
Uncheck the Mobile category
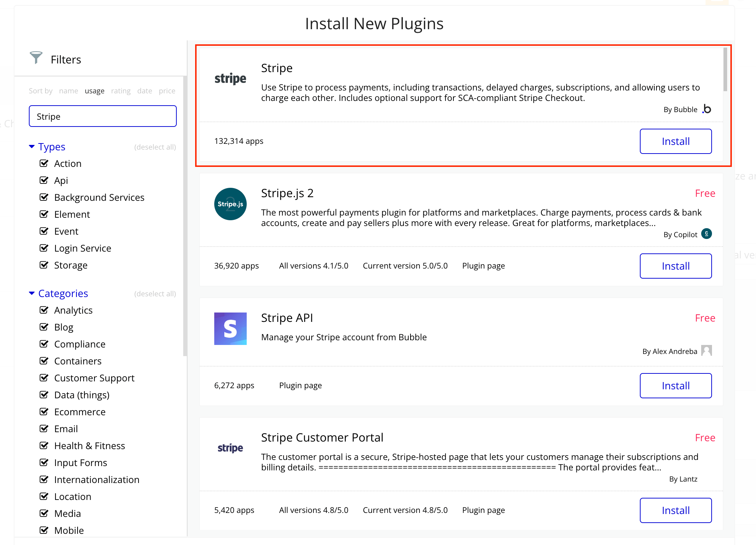pyautogui.click(x=44, y=530)
